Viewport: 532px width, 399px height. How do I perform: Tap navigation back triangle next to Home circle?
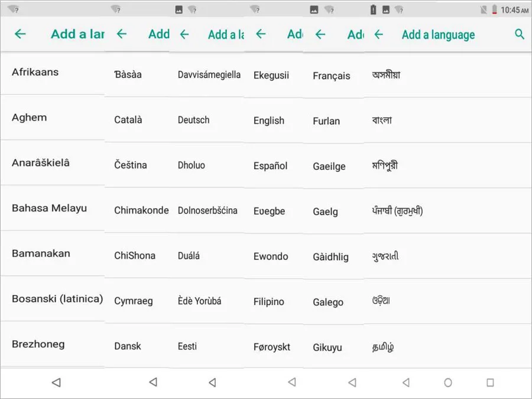[x=406, y=382]
